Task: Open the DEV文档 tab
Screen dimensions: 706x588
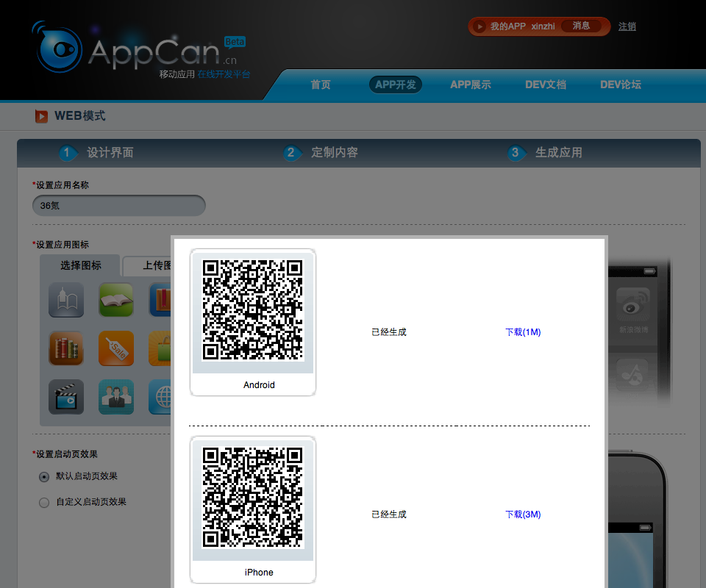Action: [x=546, y=85]
